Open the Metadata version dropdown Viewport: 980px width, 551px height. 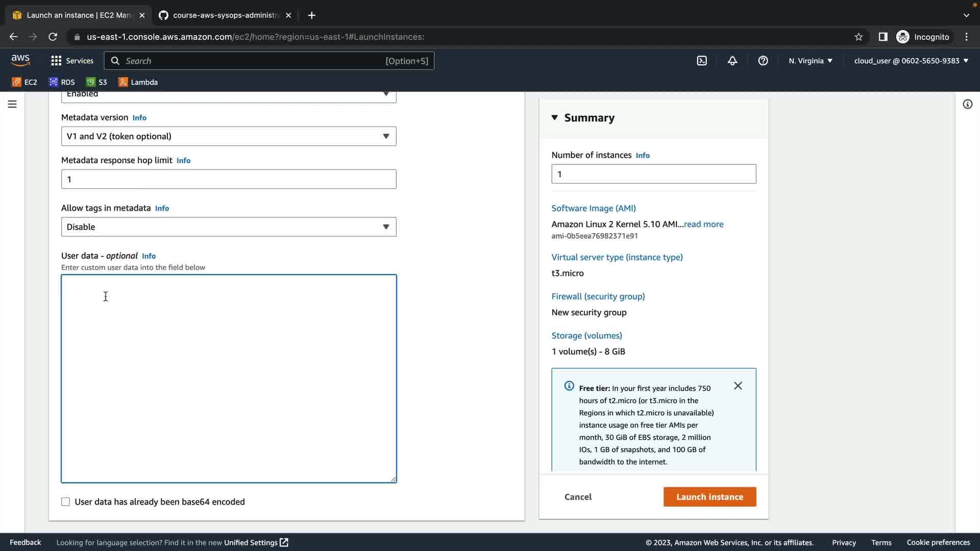(x=228, y=136)
